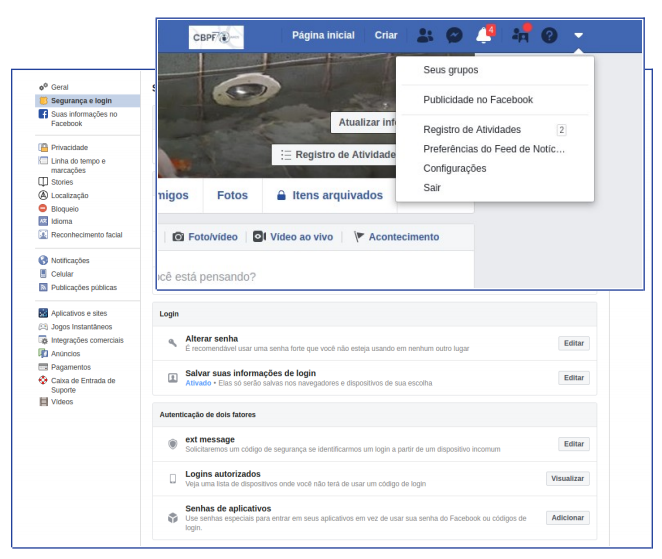Click the Bloqueio icon in sidebar
The image size is (662, 559).
coord(43,209)
